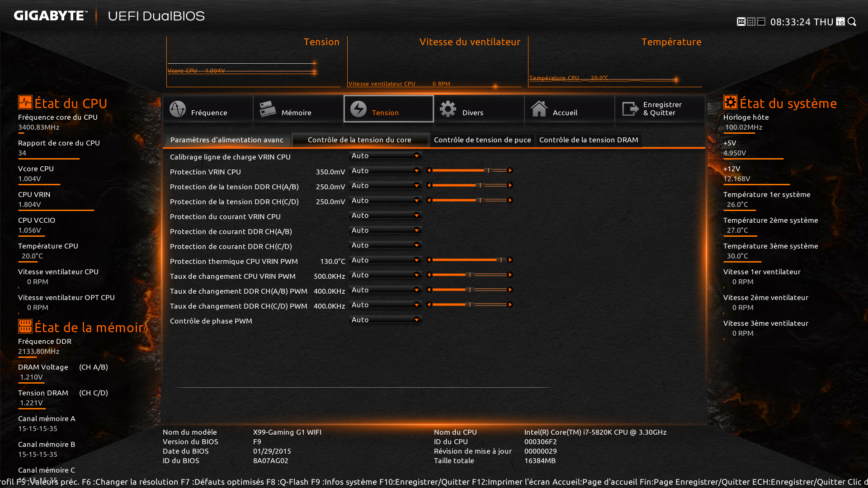Open Divers via the gear icon
The width and height of the screenshot is (868, 488).
(448, 109)
